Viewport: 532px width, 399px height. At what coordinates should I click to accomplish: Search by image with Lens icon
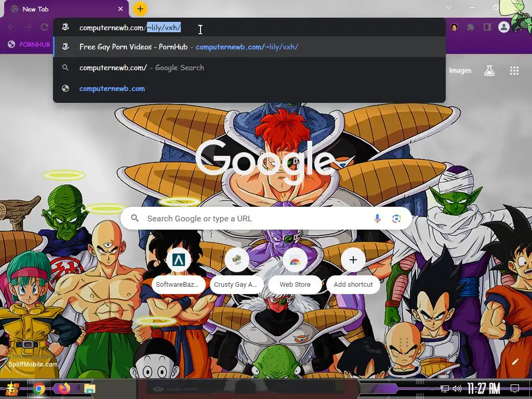[x=396, y=219]
